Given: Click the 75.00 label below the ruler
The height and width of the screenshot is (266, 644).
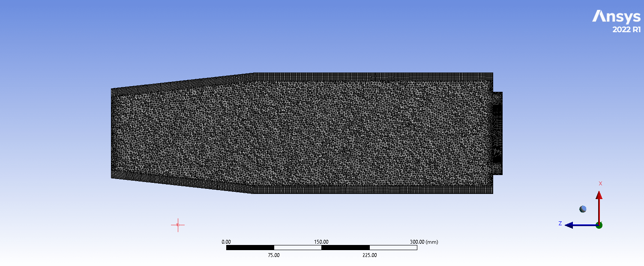Looking at the screenshot, I should pyautogui.click(x=274, y=255).
